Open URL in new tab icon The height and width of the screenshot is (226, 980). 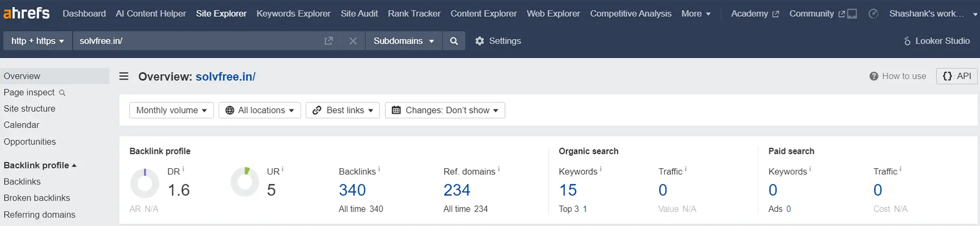pyautogui.click(x=328, y=40)
